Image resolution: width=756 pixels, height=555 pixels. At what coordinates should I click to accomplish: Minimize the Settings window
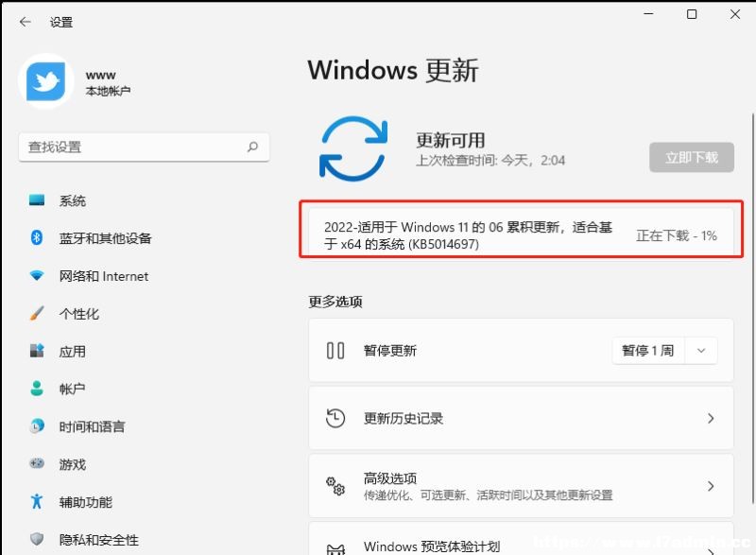click(x=648, y=14)
